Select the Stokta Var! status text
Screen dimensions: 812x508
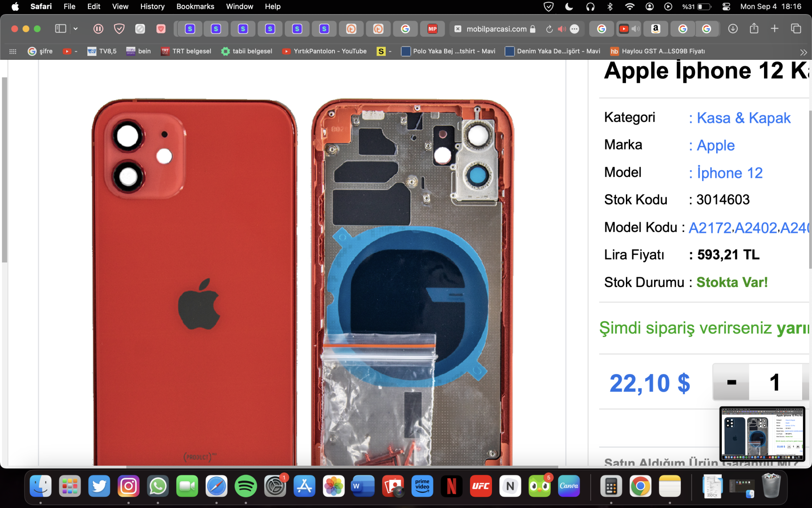point(732,283)
